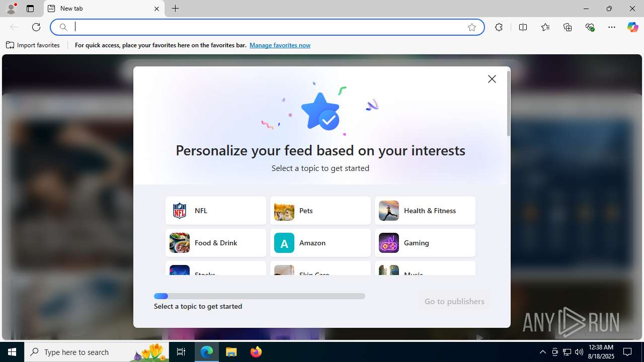The height and width of the screenshot is (362, 644).
Task: Open the notification center icon
Action: (x=627, y=352)
